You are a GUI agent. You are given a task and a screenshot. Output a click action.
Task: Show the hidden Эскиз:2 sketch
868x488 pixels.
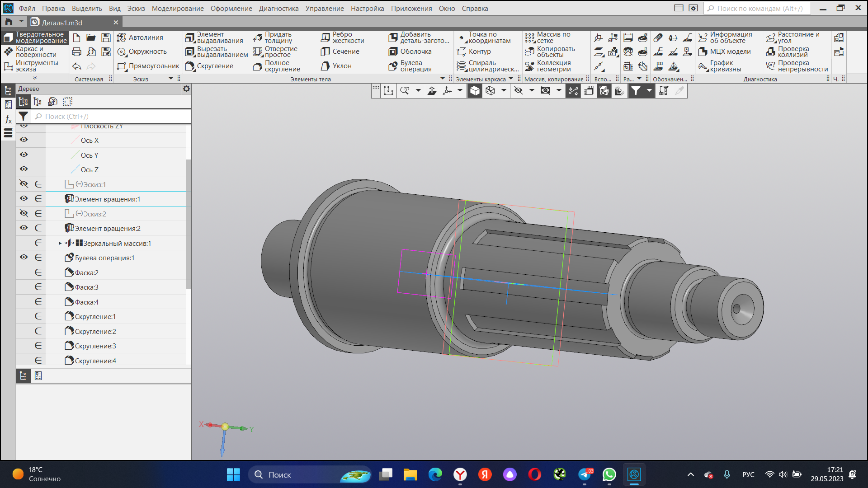point(24,213)
